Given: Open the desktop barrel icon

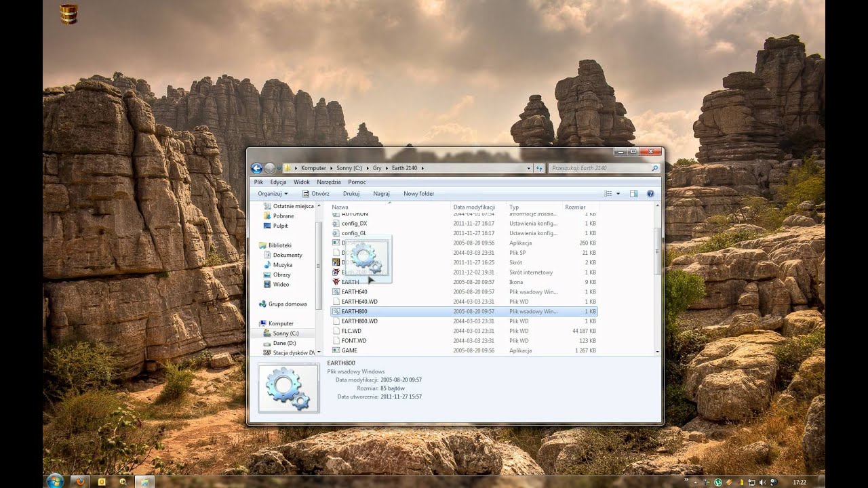Looking at the screenshot, I should coord(68,14).
